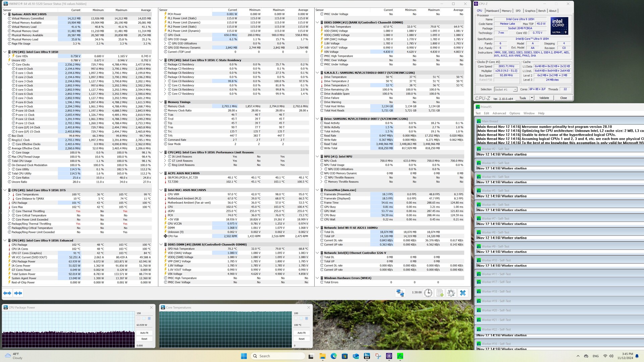Click the Close button in CPU-Z
The height and width of the screenshot is (362, 644).
pyautogui.click(x=563, y=98)
